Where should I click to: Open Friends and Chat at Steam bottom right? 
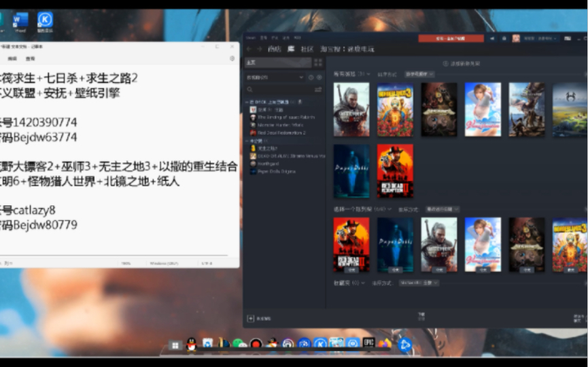click(578, 318)
